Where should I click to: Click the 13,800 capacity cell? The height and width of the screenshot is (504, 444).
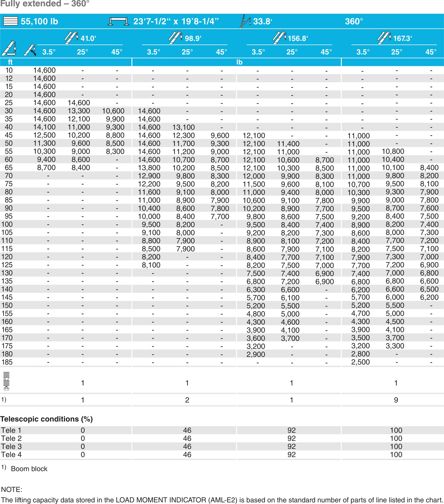[149, 168]
